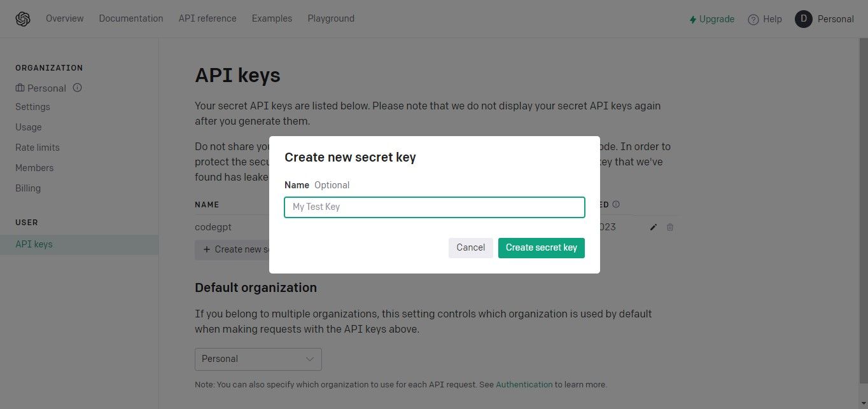Go to the Documentation tab
868x409 pixels.
point(131,18)
